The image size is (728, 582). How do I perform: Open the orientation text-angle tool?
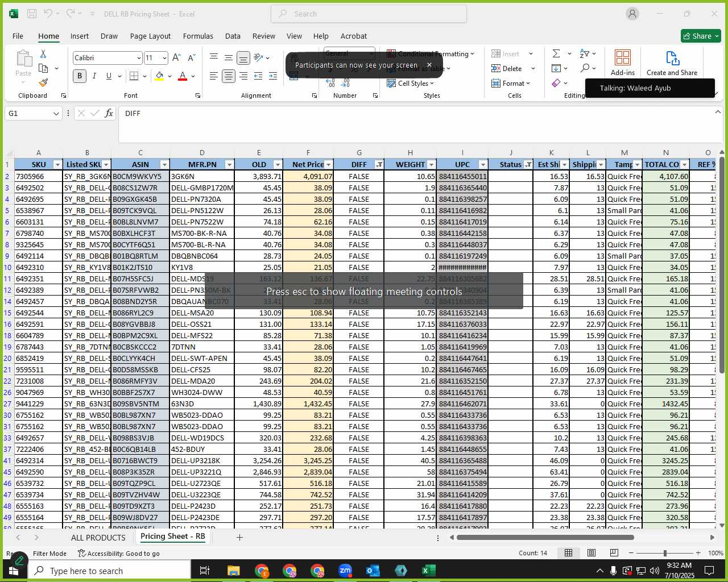click(259, 57)
